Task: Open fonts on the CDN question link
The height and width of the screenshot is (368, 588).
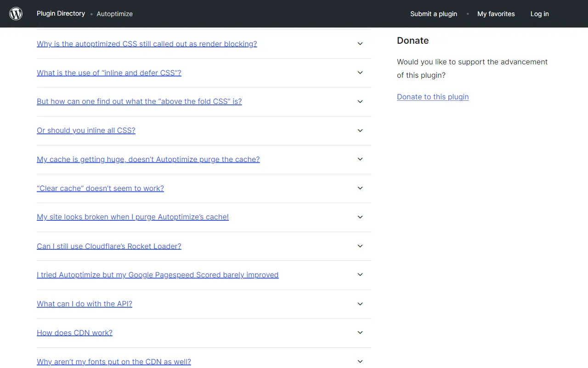Action: (114, 362)
